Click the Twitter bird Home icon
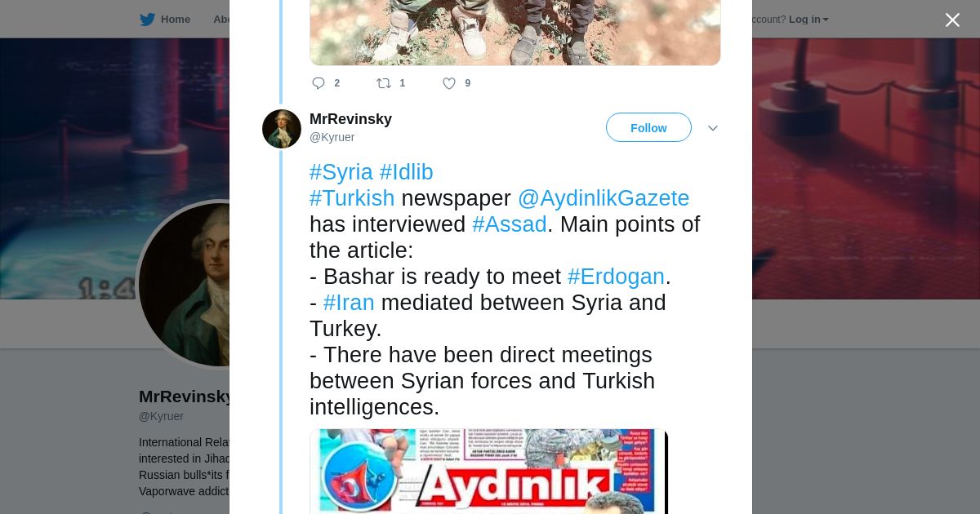Image resolution: width=980 pixels, height=514 pixels. (147, 20)
